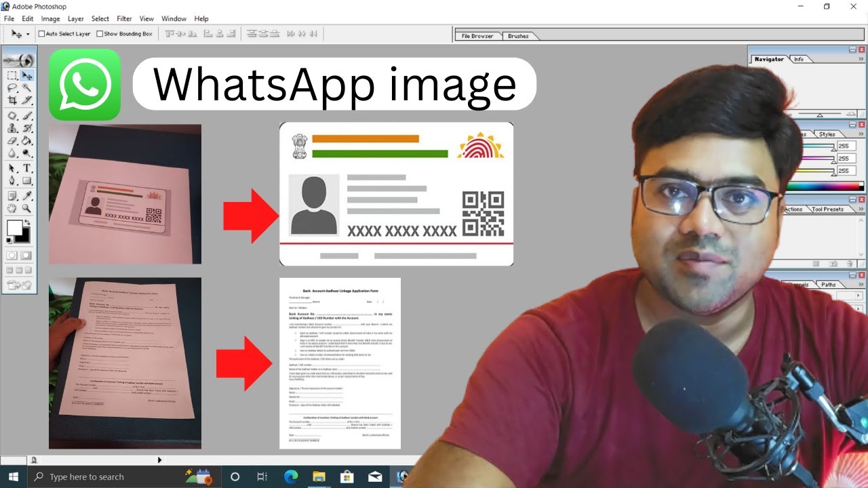The height and width of the screenshot is (488, 868).
Task: Enable the Auto Select Layer checkbox
Action: [x=41, y=33]
